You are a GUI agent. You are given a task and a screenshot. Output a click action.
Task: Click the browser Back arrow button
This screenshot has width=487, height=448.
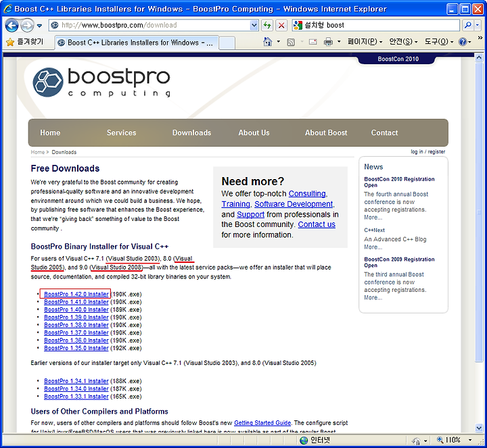click(x=11, y=25)
